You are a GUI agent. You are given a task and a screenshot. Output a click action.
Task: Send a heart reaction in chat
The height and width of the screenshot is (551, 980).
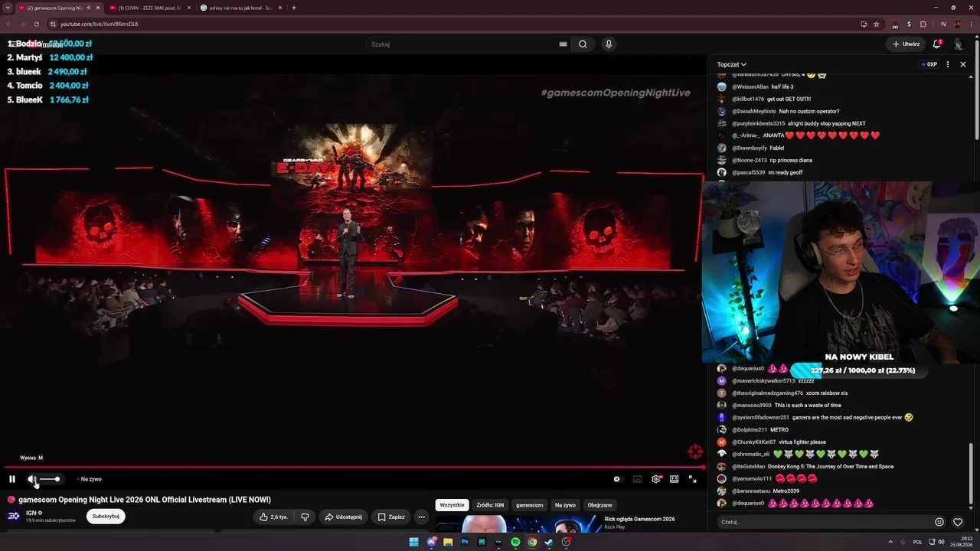pyautogui.click(x=958, y=522)
